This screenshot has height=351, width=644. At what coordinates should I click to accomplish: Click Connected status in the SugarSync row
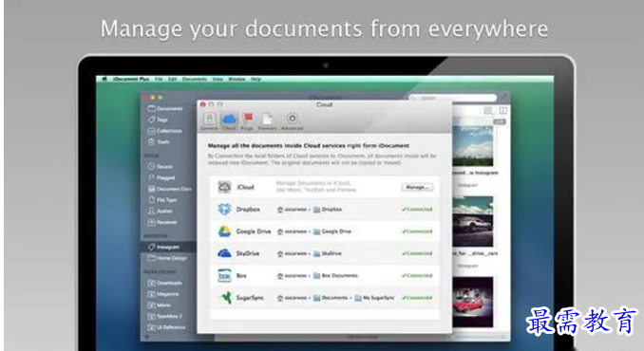(x=417, y=298)
